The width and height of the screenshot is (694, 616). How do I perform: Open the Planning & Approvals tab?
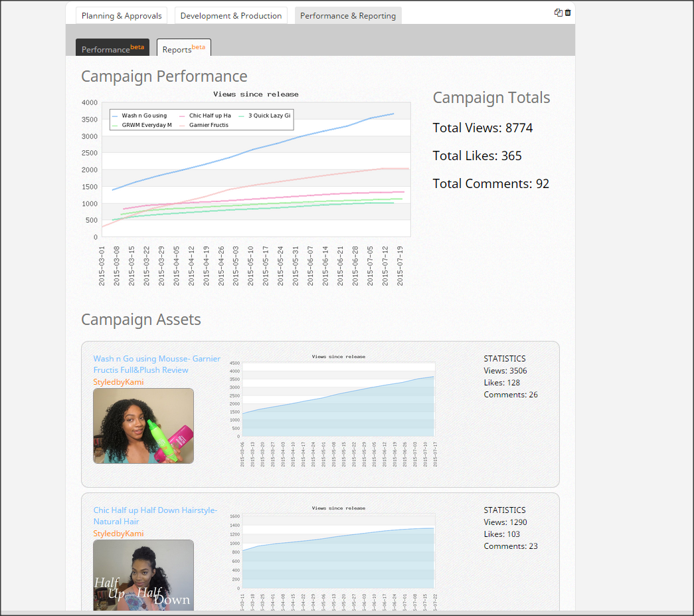pos(122,16)
